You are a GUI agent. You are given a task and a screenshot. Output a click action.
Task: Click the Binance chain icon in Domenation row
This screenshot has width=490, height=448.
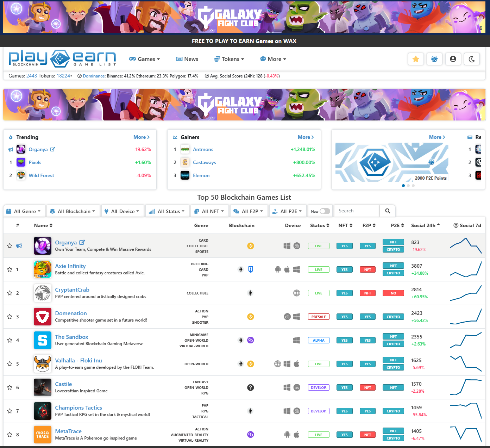251,317
